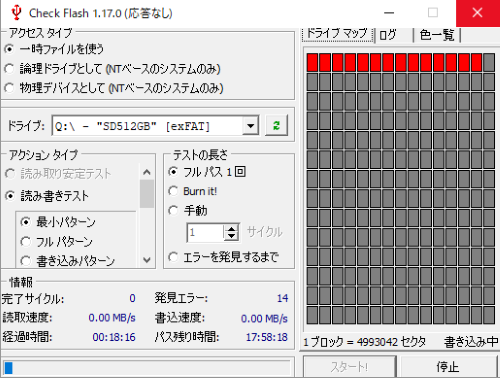Click the 書込速度 value 0.00 MB/s

pyautogui.click(x=264, y=319)
